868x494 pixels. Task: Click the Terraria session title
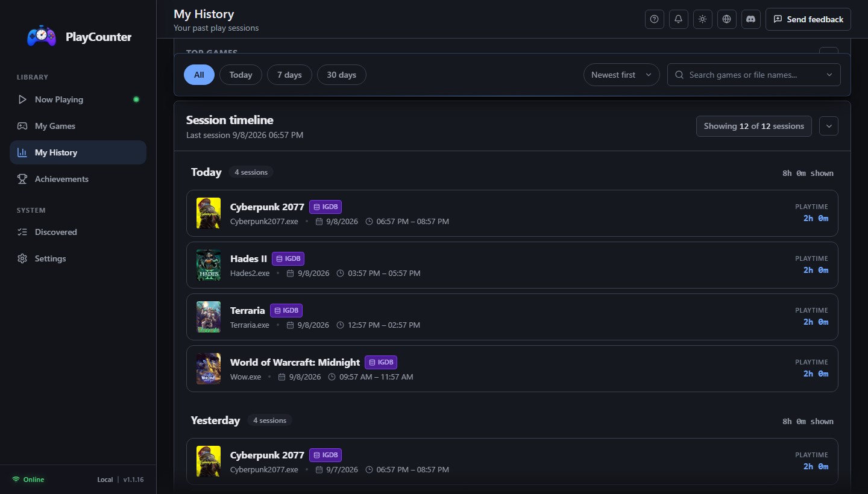248,310
